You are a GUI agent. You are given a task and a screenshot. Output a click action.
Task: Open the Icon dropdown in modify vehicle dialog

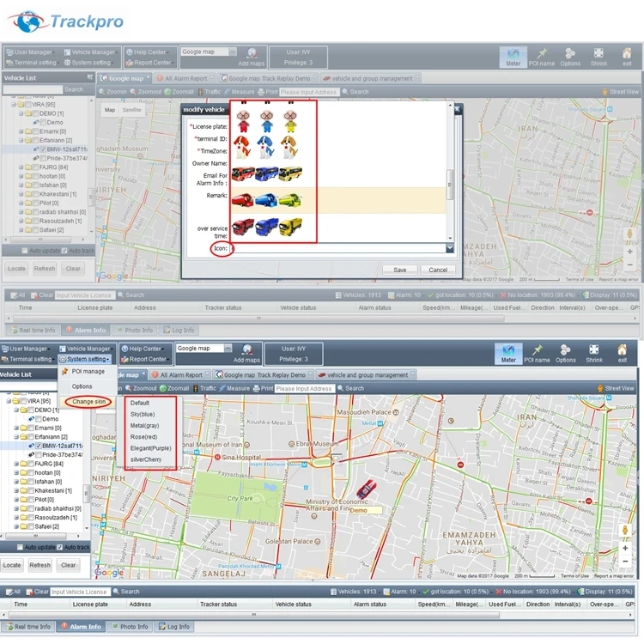tap(449, 248)
